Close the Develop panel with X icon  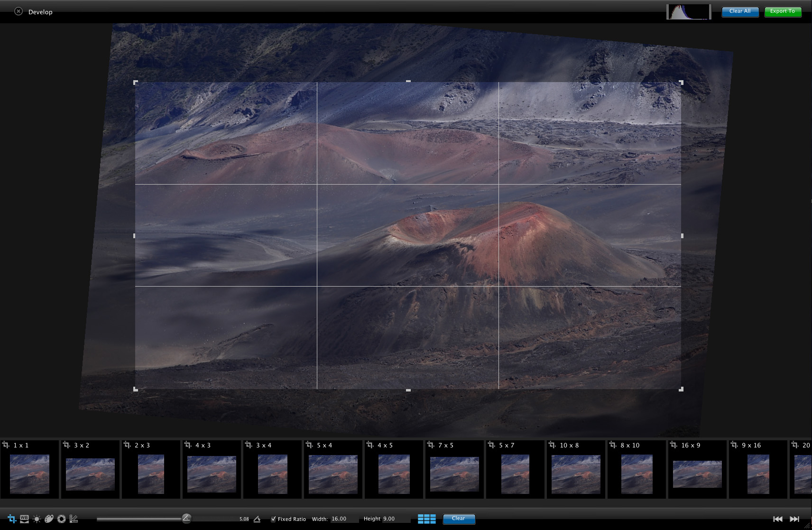coord(18,11)
